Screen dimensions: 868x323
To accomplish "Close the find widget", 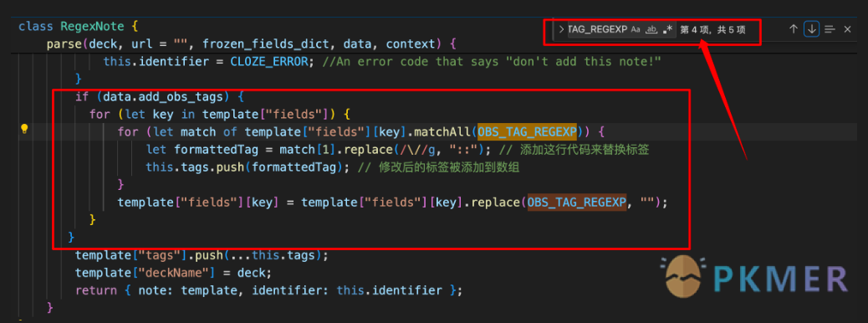I will coord(847,29).
